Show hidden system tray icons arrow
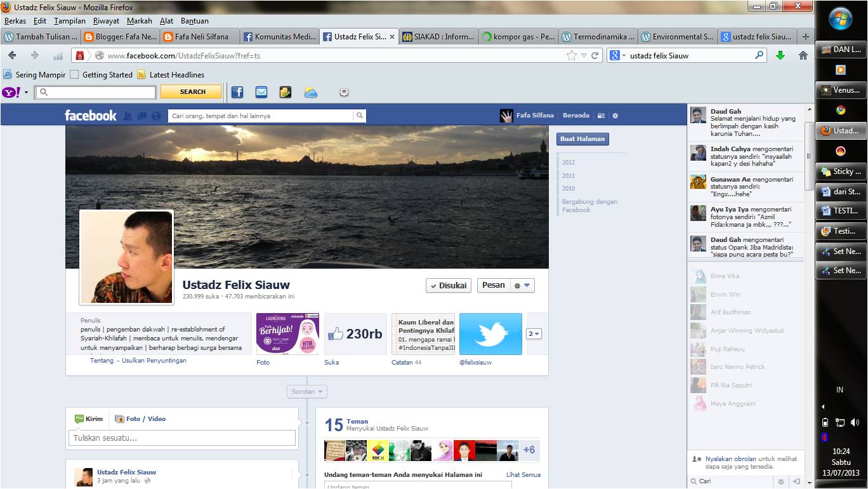 [x=824, y=406]
